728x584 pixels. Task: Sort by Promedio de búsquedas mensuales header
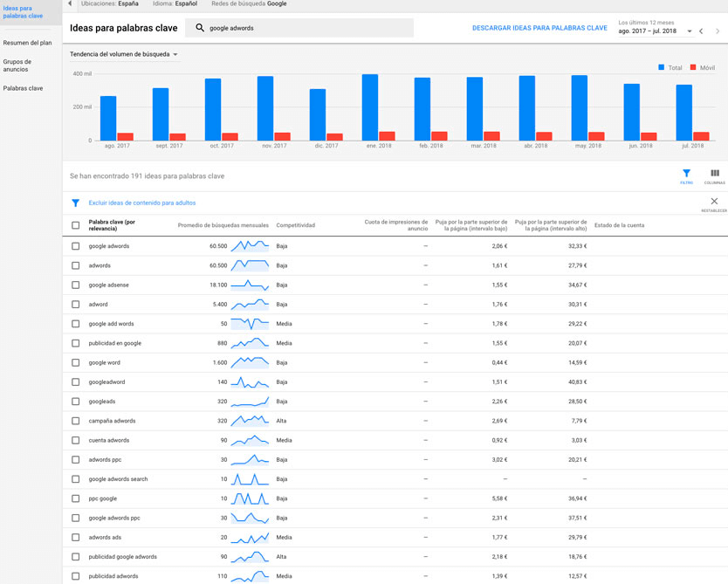pyautogui.click(x=223, y=225)
